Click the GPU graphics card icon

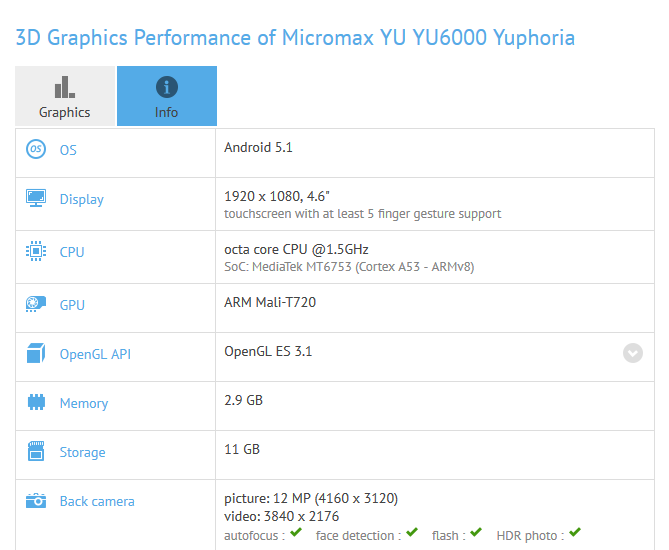(36, 303)
